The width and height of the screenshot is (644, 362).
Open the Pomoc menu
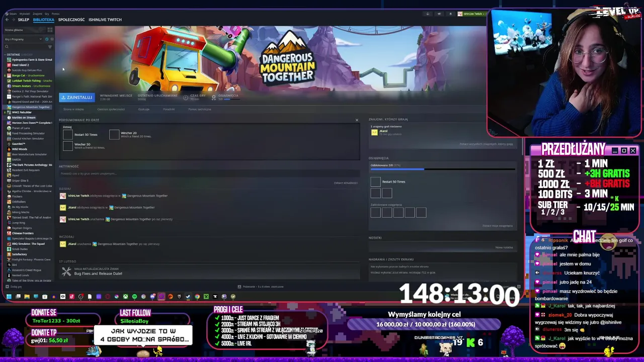pyautogui.click(x=55, y=14)
